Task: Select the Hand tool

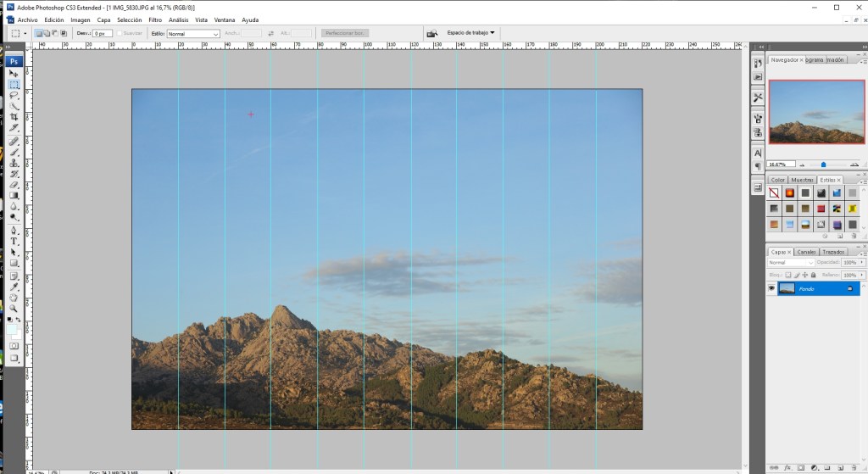Action: coord(14,297)
